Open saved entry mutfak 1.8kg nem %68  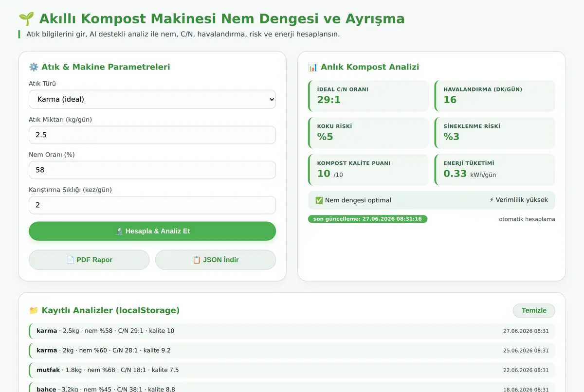click(292, 370)
